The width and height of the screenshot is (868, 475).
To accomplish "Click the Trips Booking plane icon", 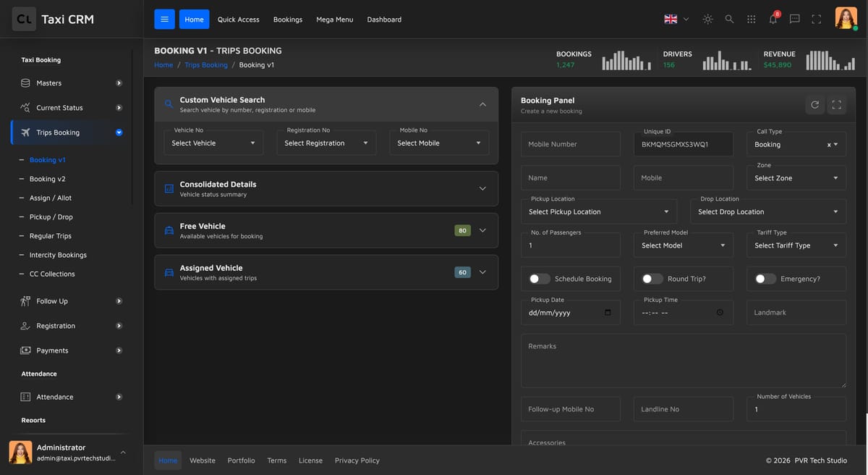I will tap(25, 133).
